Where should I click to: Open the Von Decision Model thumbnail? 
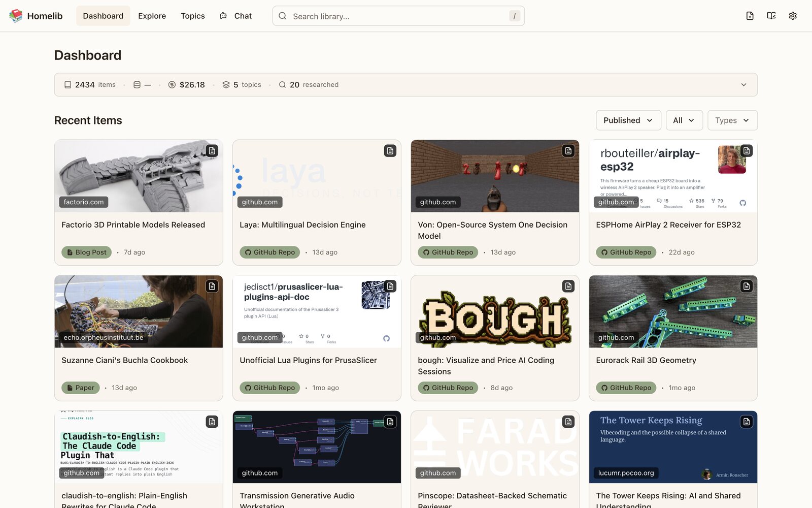coord(495,176)
